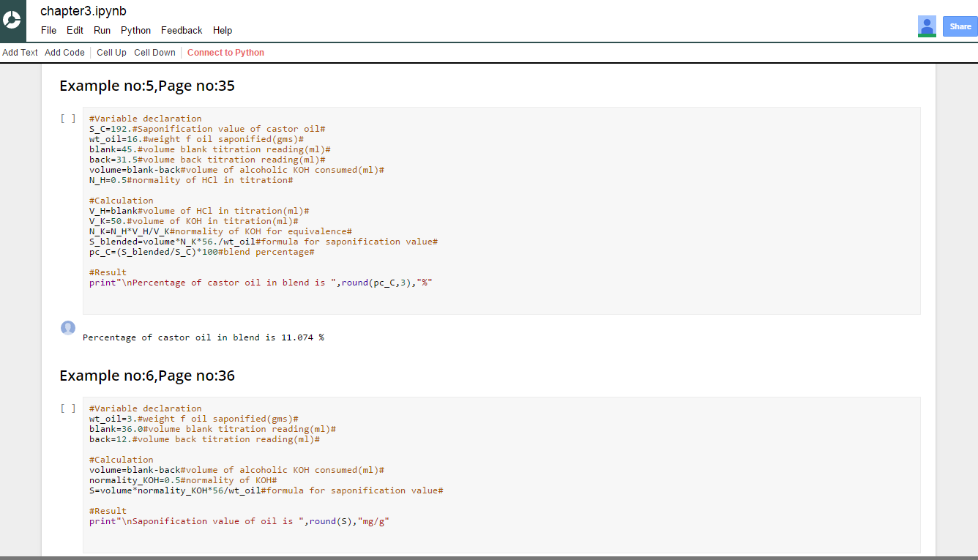Click Add Text in the toolbar
This screenshot has width=978, height=560.
pyautogui.click(x=20, y=53)
